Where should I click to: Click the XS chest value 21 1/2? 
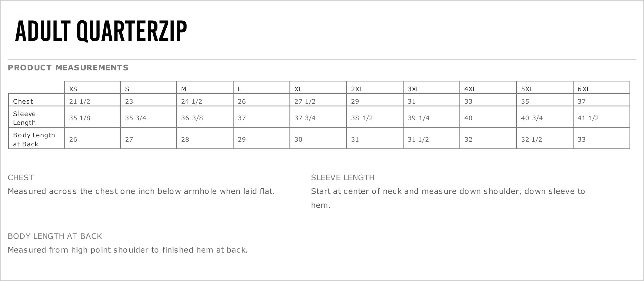80,102
